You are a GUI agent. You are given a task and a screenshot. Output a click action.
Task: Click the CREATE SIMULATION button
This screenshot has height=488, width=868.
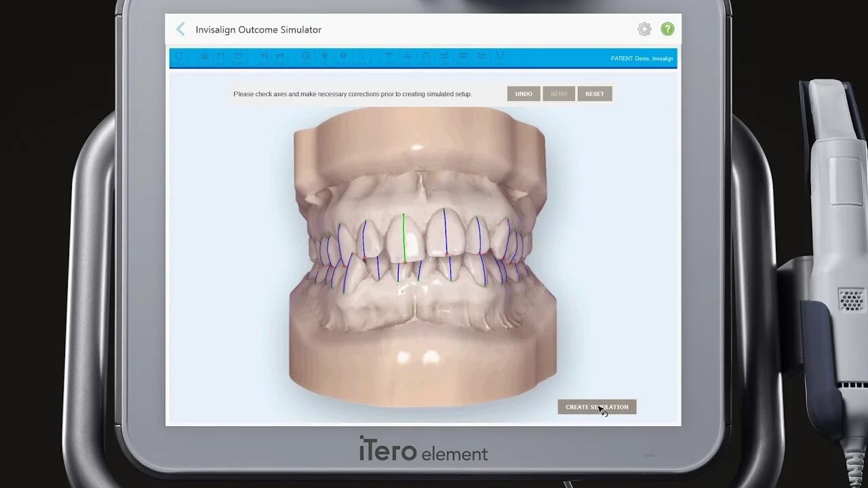click(597, 407)
